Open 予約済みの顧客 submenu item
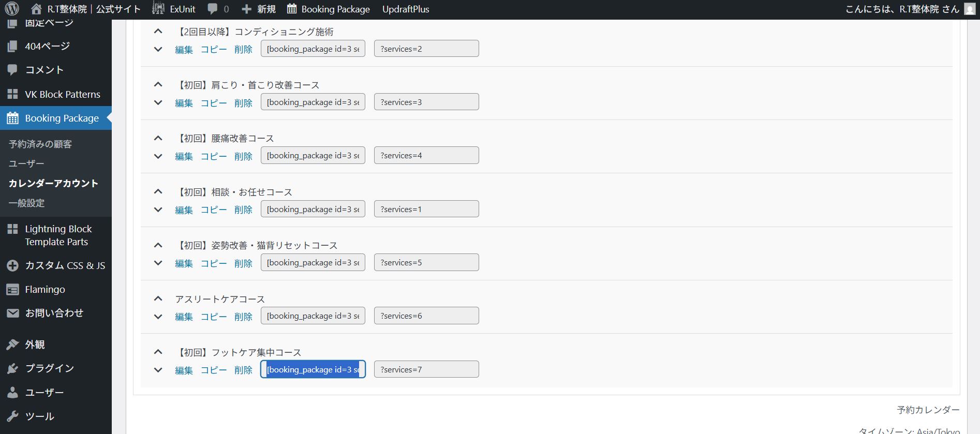The width and height of the screenshot is (980, 434). 40,144
